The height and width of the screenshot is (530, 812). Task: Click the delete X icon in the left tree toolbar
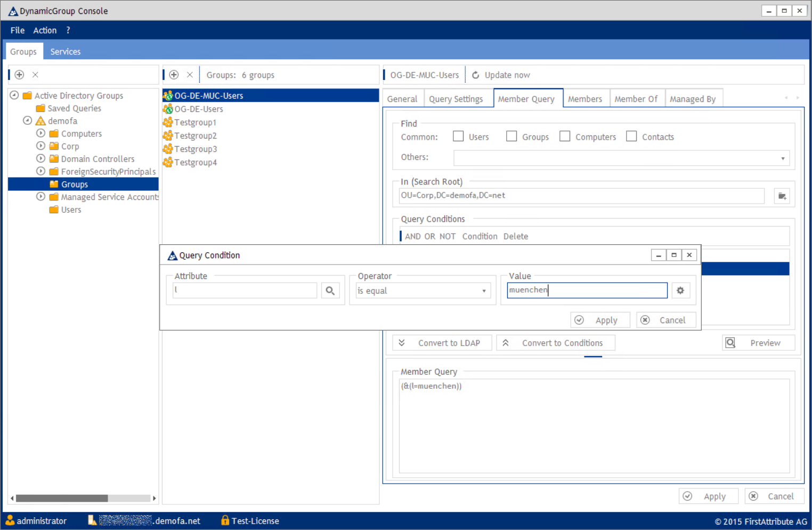pos(35,75)
